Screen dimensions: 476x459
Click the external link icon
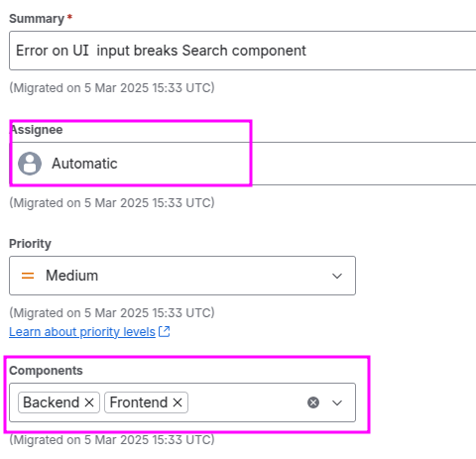165,331
